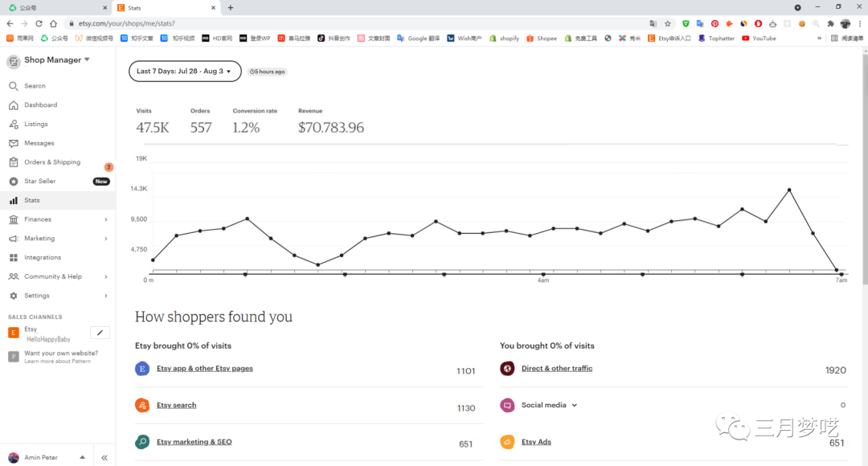Click the Orders & Shipping clipboard icon
The image size is (868, 466).
[x=14, y=162]
